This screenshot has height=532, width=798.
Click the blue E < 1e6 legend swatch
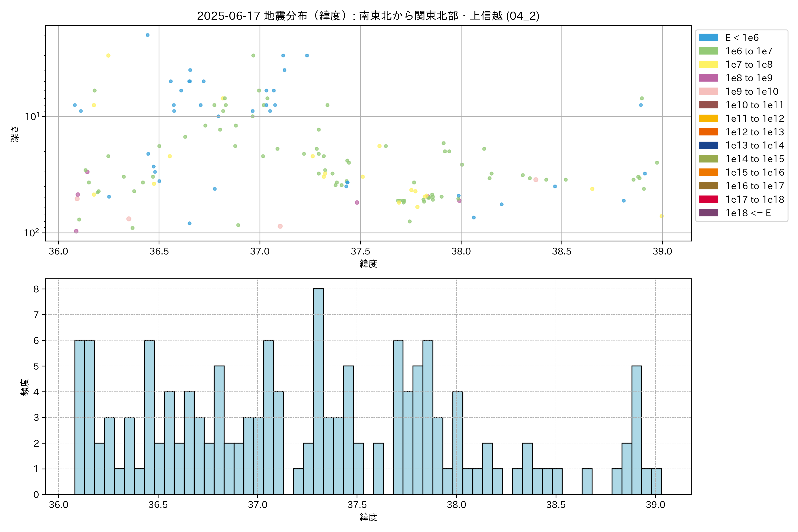[x=708, y=38]
